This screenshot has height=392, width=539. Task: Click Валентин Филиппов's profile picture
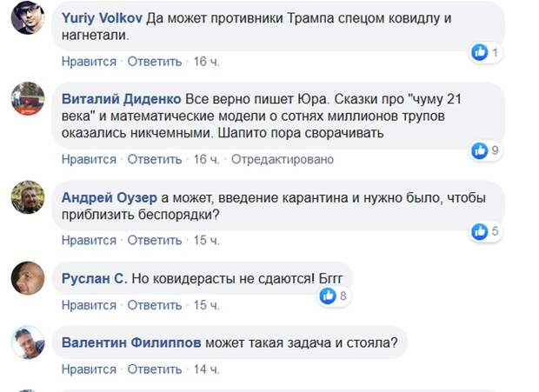(28, 342)
